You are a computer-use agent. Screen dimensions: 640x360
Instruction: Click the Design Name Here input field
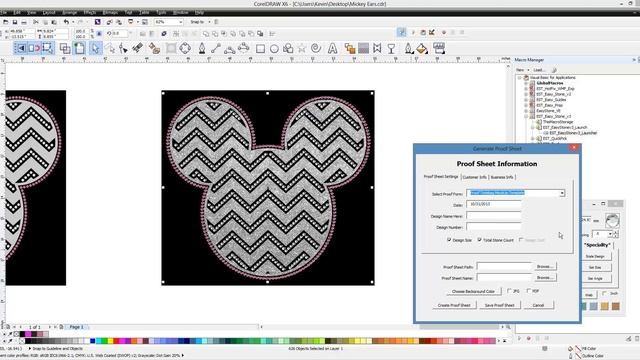[x=494, y=216]
